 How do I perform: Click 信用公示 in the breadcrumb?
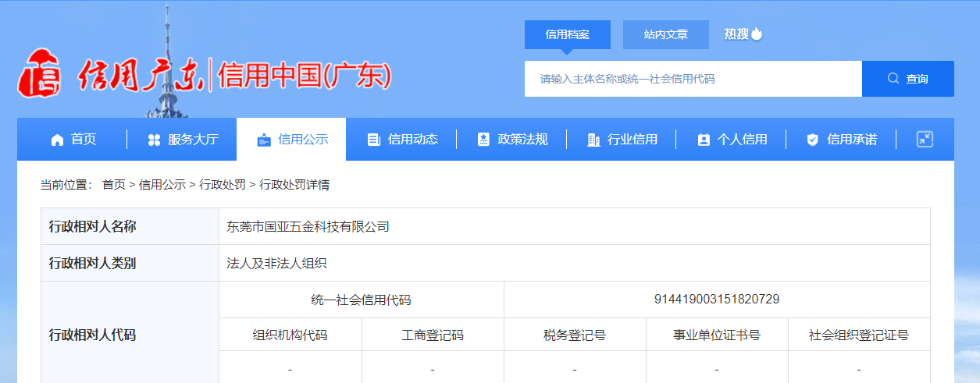tap(162, 185)
